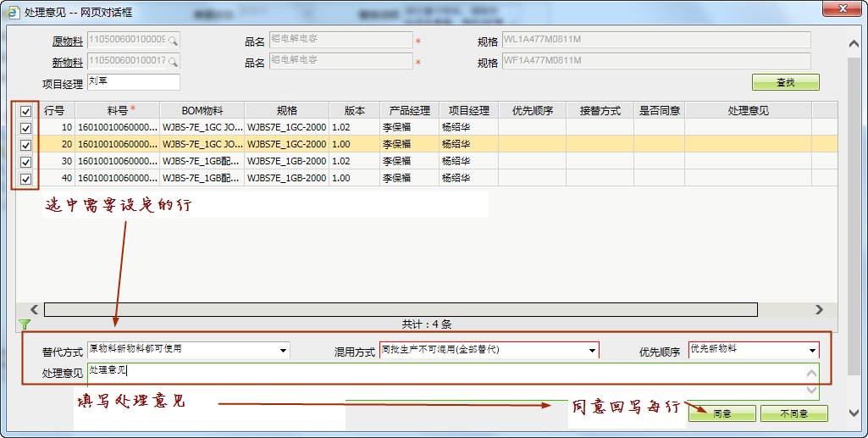The image size is (868, 438).
Task: Open the 优先顺序 dropdown
Action: click(x=812, y=350)
